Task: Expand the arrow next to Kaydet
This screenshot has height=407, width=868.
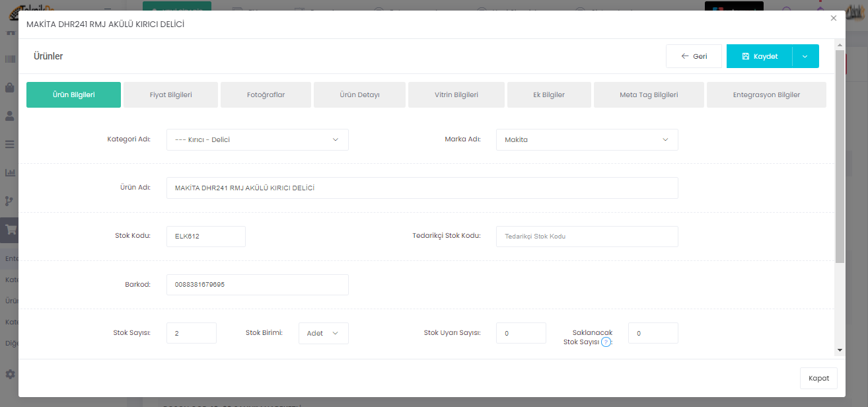Action: [805, 56]
